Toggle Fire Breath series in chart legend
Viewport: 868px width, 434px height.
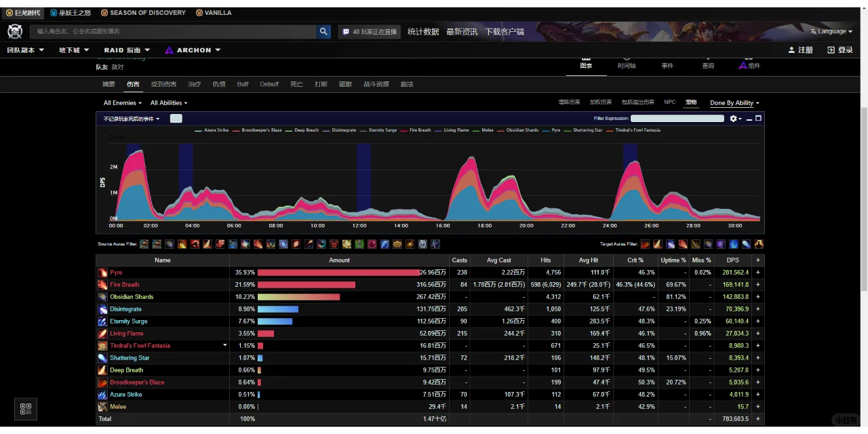416,130
